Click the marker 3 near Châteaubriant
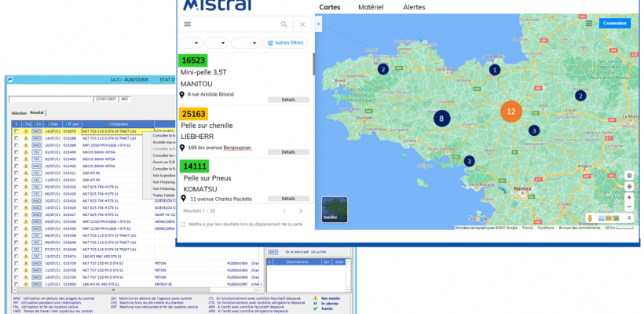 point(533,130)
